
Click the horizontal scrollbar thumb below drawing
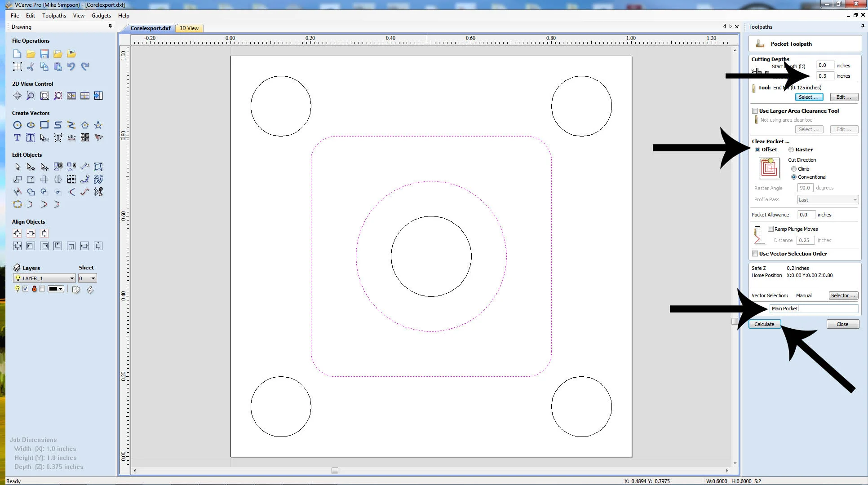click(x=335, y=471)
